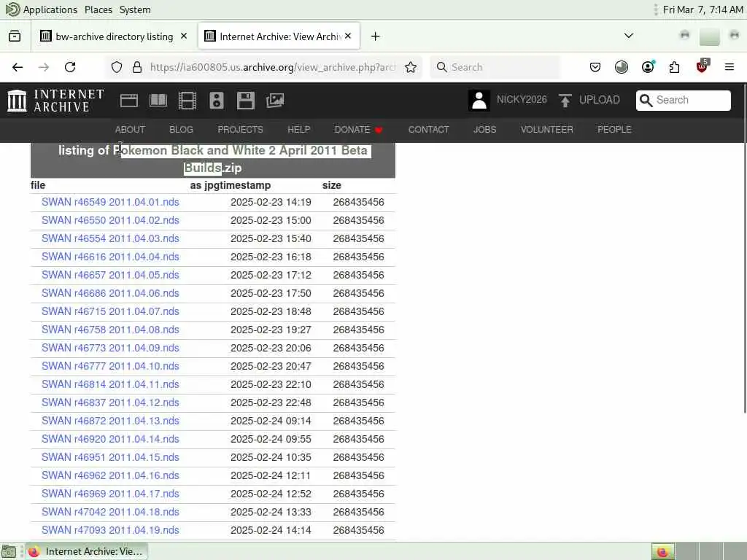Click the round dark extension icon next to Pocket

pos(622,67)
